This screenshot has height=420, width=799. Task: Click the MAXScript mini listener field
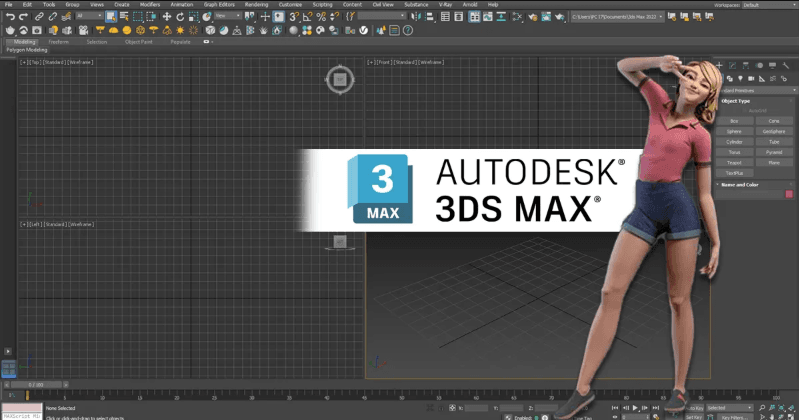pos(22,416)
